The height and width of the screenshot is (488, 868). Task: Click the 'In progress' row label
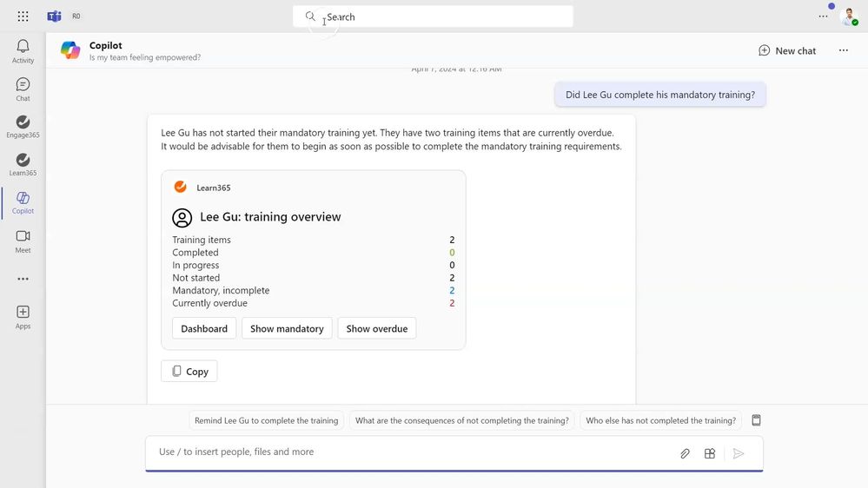coord(195,265)
